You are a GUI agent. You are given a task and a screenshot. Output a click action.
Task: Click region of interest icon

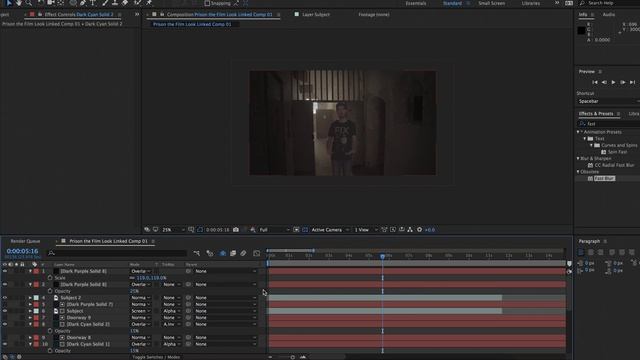[x=296, y=230]
